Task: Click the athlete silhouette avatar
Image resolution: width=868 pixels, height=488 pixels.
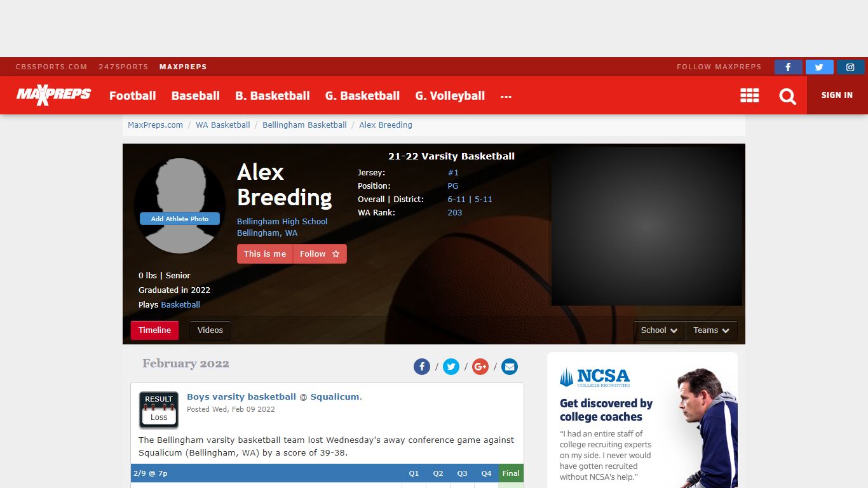Action: pyautogui.click(x=180, y=206)
